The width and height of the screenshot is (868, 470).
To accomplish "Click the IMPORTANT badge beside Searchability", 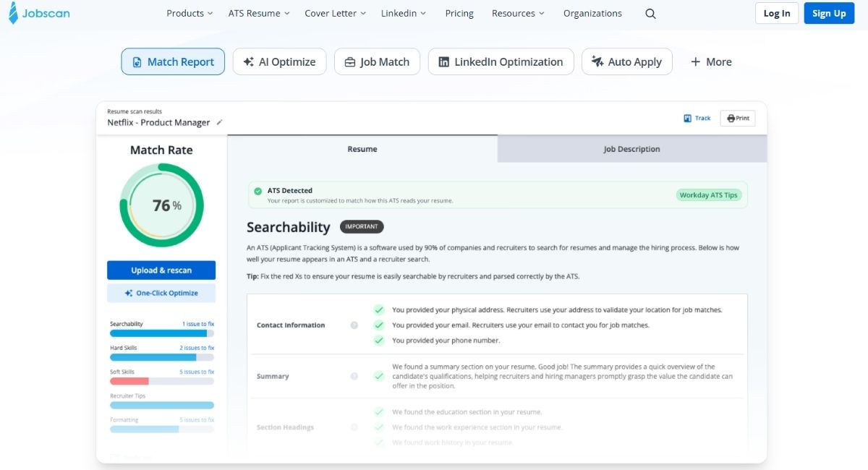I will pyautogui.click(x=362, y=226).
